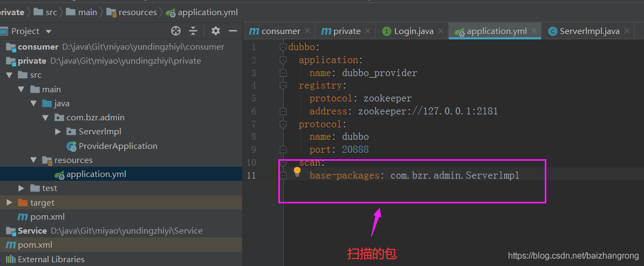Click the External Libraries bars icon
The width and height of the screenshot is (644, 266).
[10, 259]
